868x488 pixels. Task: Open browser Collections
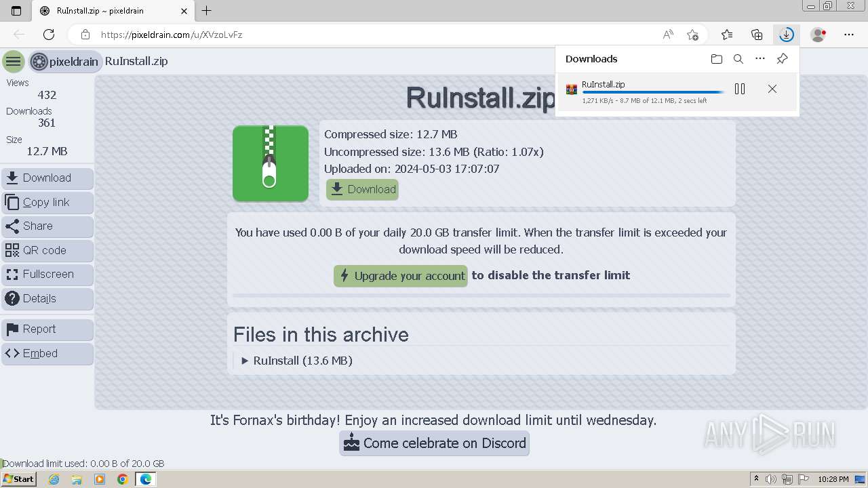pos(757,35)
